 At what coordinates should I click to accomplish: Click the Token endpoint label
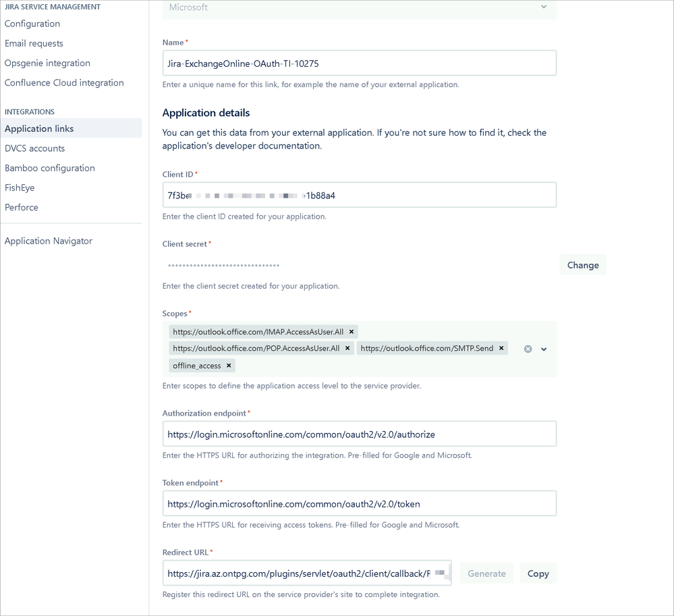pos(190,482)
